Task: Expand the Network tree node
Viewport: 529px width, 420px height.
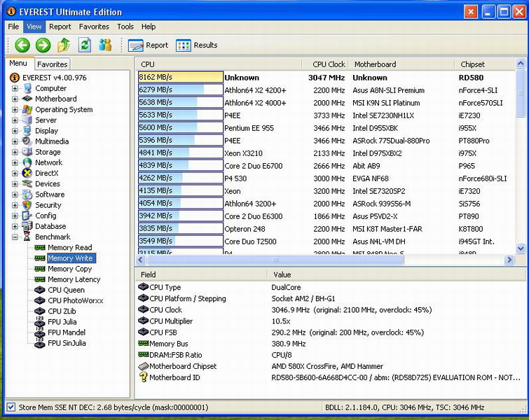Action: (x=15, y=162)
